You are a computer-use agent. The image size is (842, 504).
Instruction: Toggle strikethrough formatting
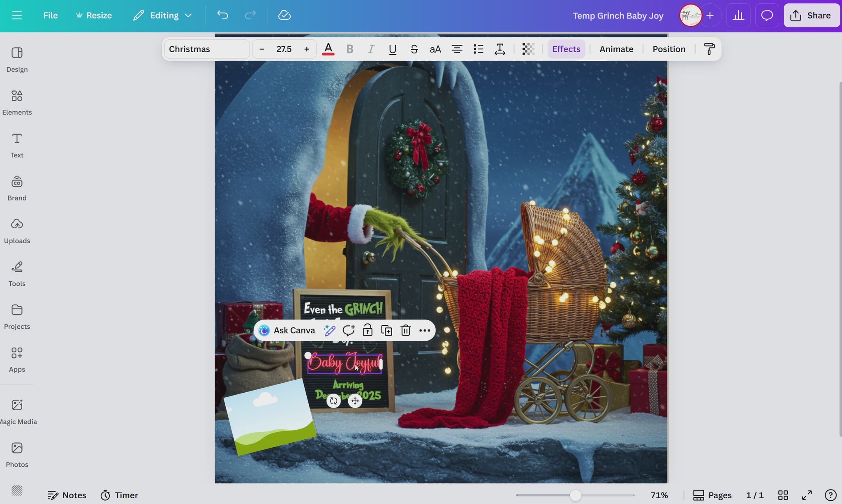414,49
